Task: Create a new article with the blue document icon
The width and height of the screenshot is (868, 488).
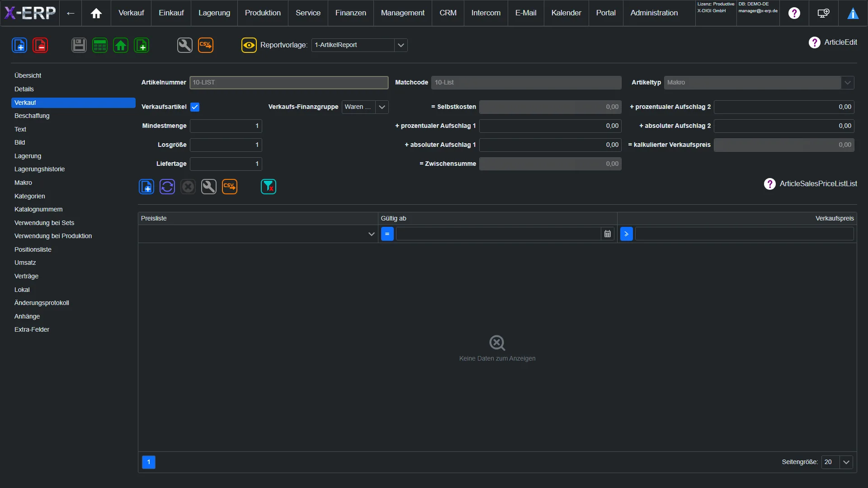Action: click(x=19, y=45)
